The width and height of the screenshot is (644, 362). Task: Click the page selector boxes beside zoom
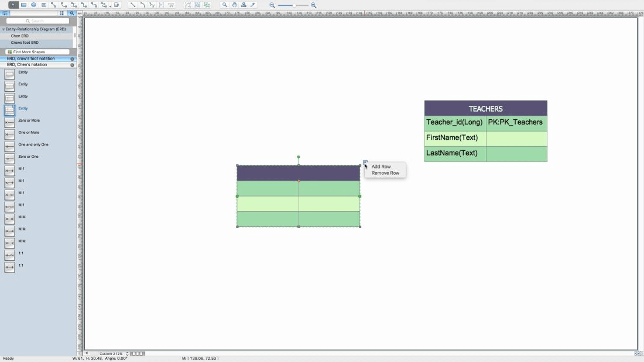point(138,353)
